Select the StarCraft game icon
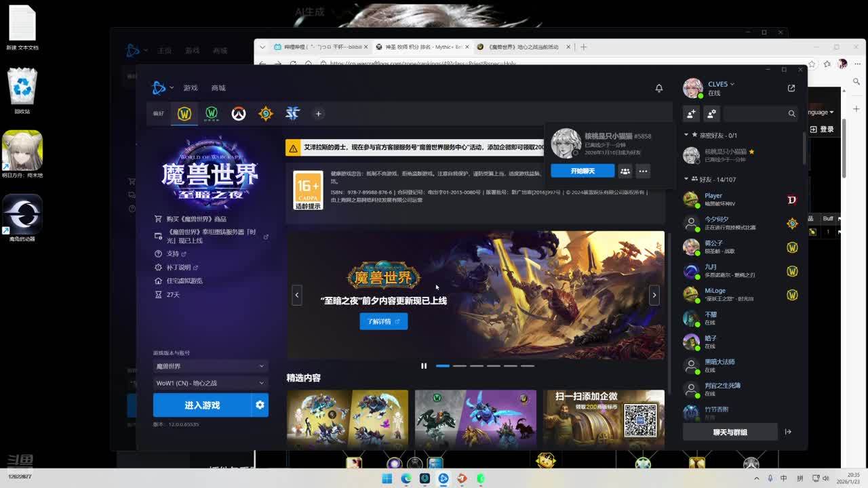 [292, 114]
